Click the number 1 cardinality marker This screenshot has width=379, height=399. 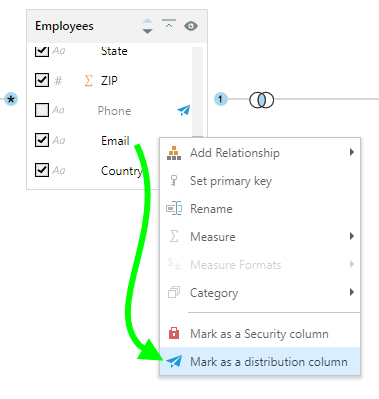coord(220,99)
